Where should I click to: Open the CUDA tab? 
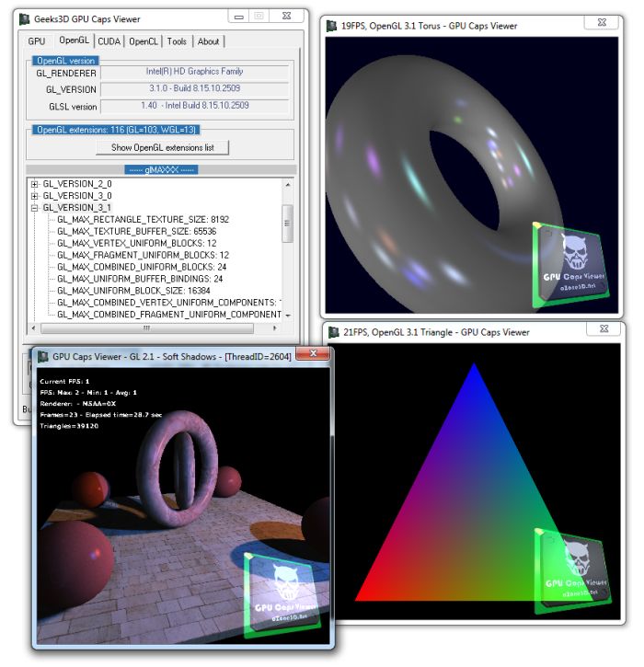pos(109,41)
